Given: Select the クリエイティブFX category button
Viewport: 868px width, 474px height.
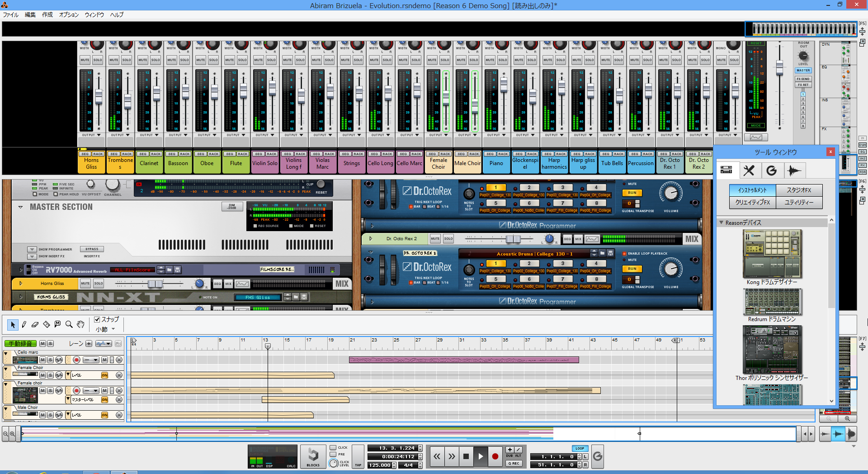Looking at the screenshot, I should tap(752, 202).
